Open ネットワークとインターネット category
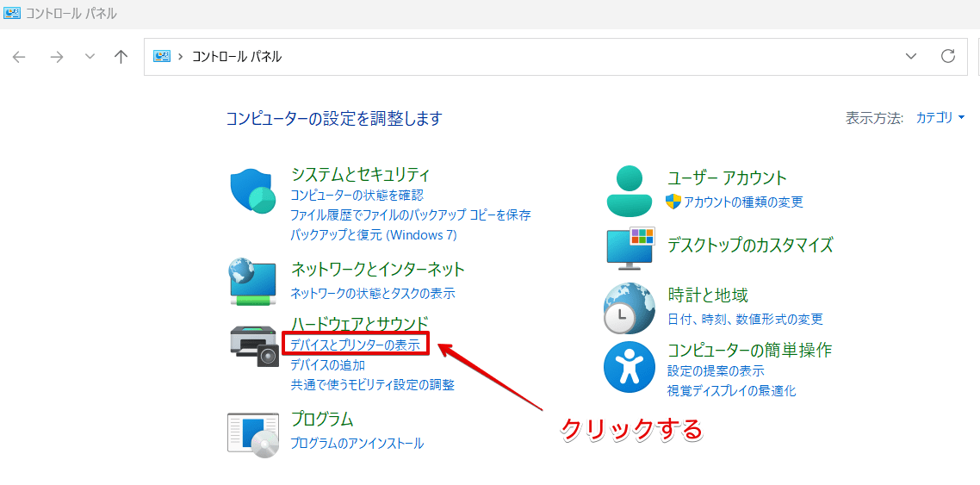Image resolution: width=980 pixels, height=485 pixels. point(378,270)
